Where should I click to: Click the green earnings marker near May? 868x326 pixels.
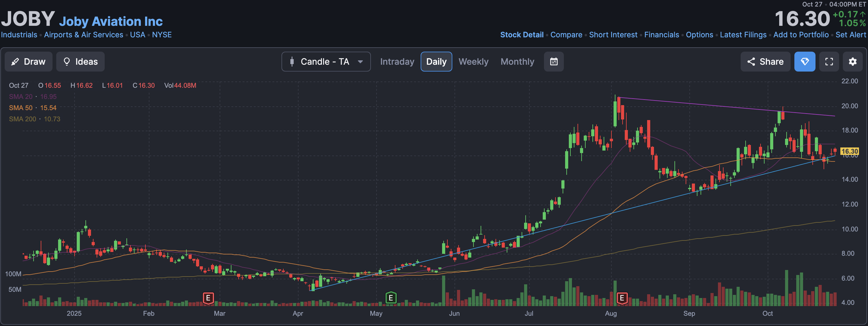[391, 298]
